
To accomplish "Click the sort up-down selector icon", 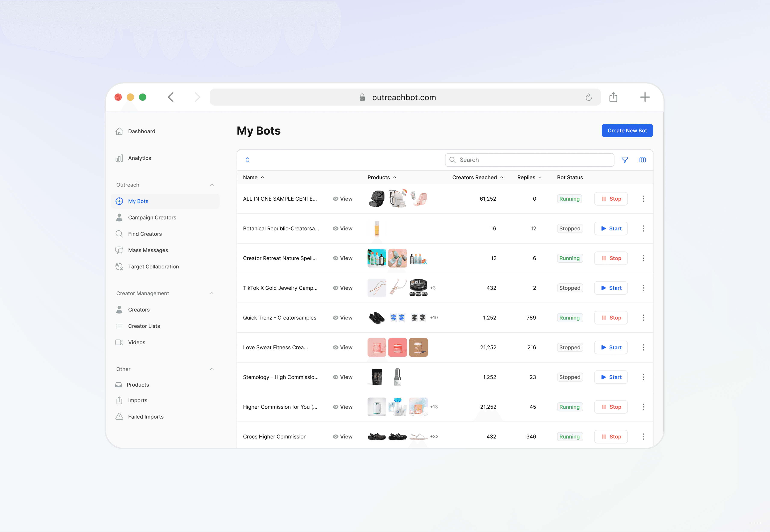I will click(x=247, y=160).
